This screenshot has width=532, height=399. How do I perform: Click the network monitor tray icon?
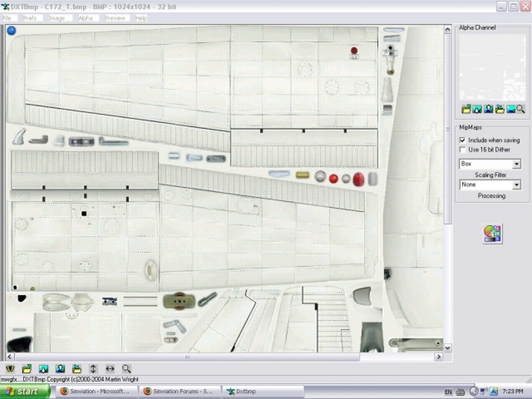483,392
